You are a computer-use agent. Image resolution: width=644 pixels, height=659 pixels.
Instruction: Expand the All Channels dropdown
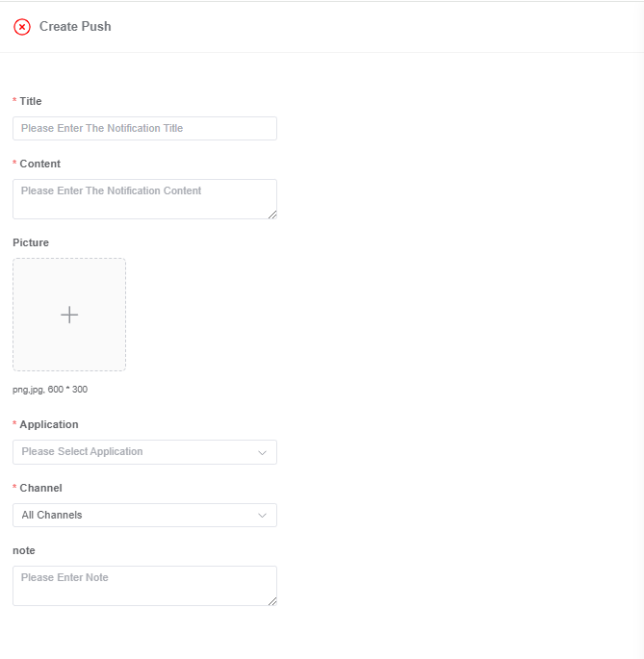[144, 516]
